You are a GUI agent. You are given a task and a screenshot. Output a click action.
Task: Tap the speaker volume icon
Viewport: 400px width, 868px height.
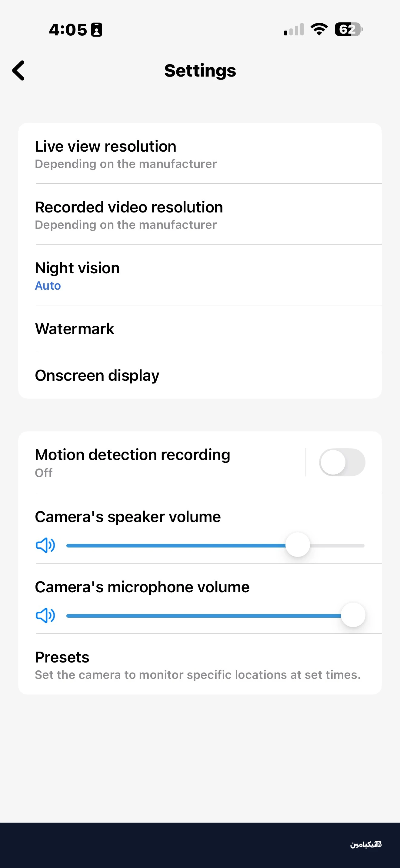[x=45, y=545]
